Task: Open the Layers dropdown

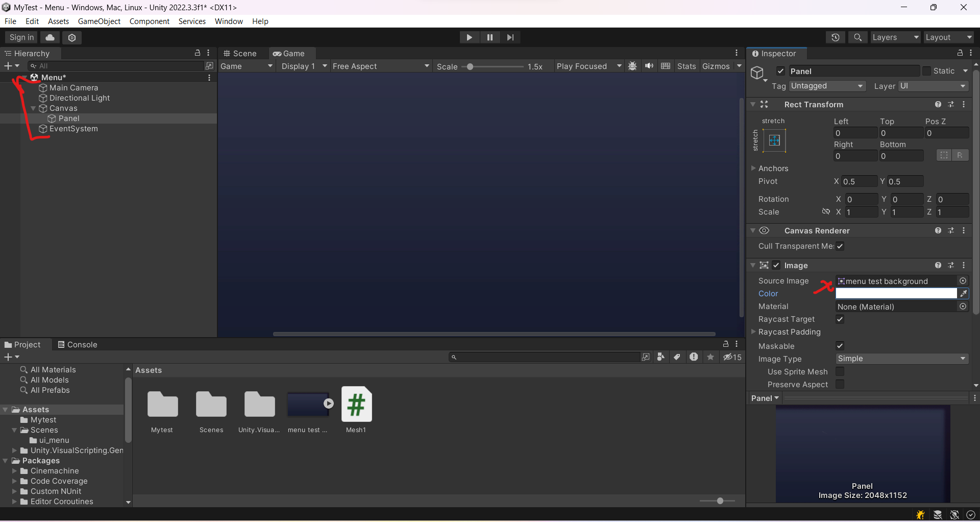Action: (895, 37)
